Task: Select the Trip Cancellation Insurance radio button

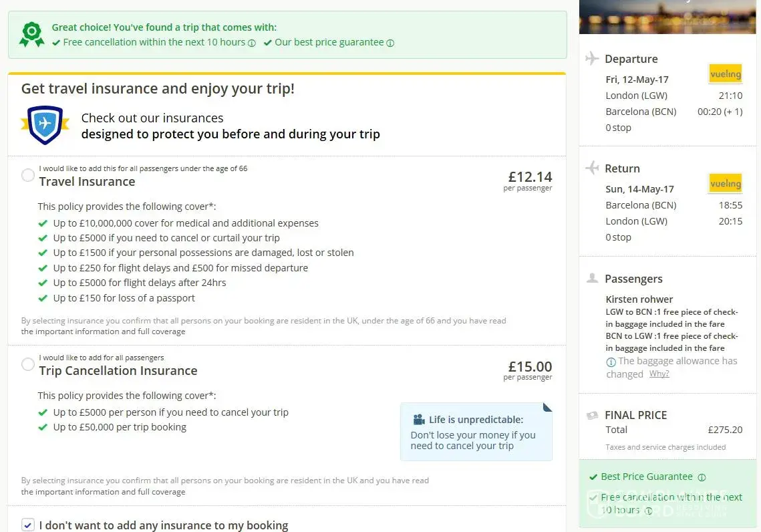Action: (28, 365)
